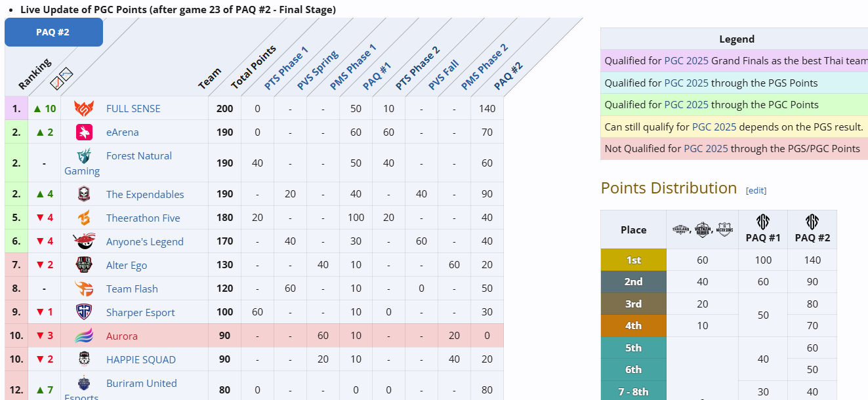Viewport: 868px width, 400px height.
Task: Visit The Expendables team name link
Action: [145, 194]
